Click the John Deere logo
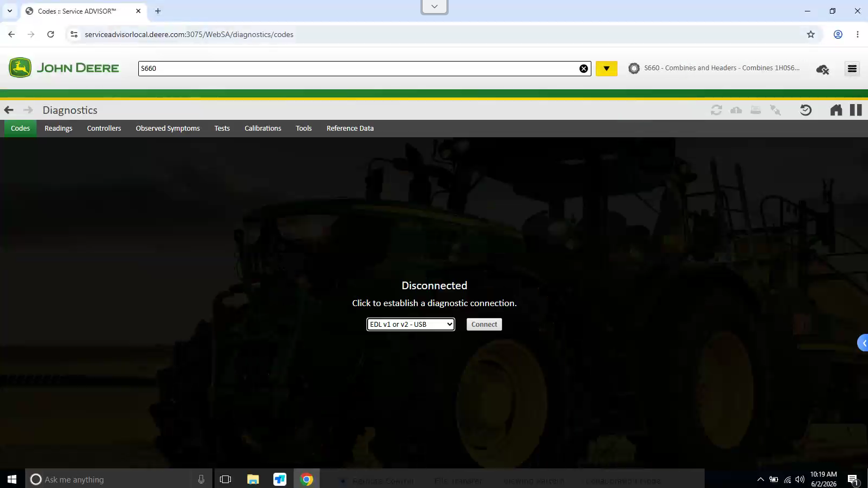868x488 pixels. click(x=64, y=68)
